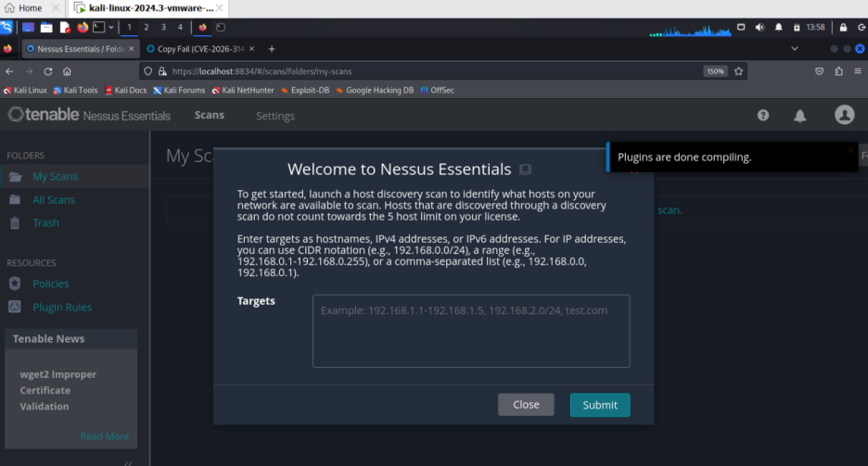
Task: Click the localhost:8834 URL address bar
Action: tap(432, 71)
